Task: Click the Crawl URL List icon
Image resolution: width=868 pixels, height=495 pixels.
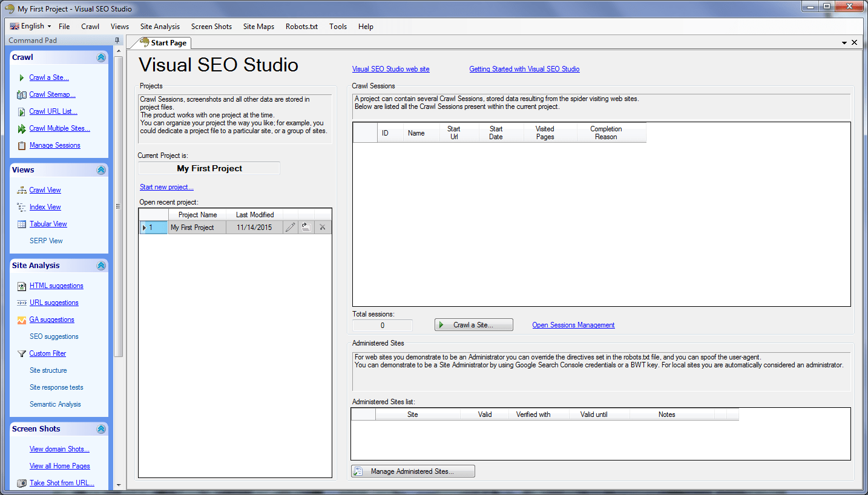Action: (22, 111)
